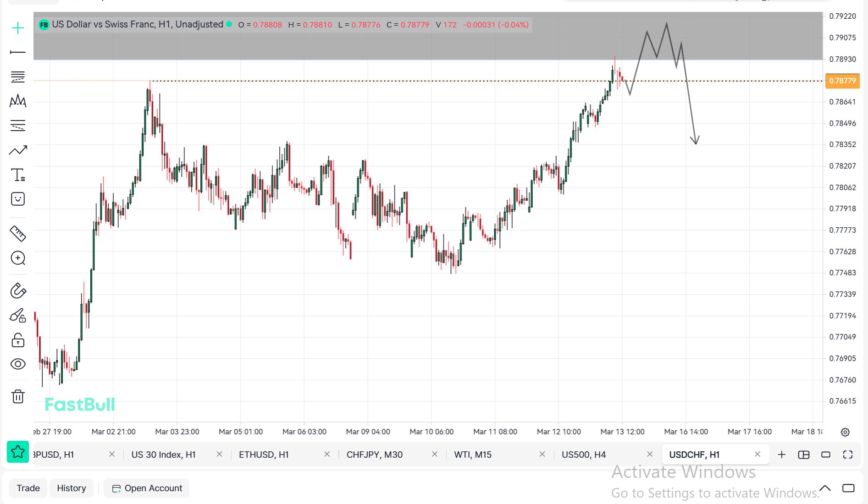Open the History panel
This screenshot has width=868, height=504.
72,488
